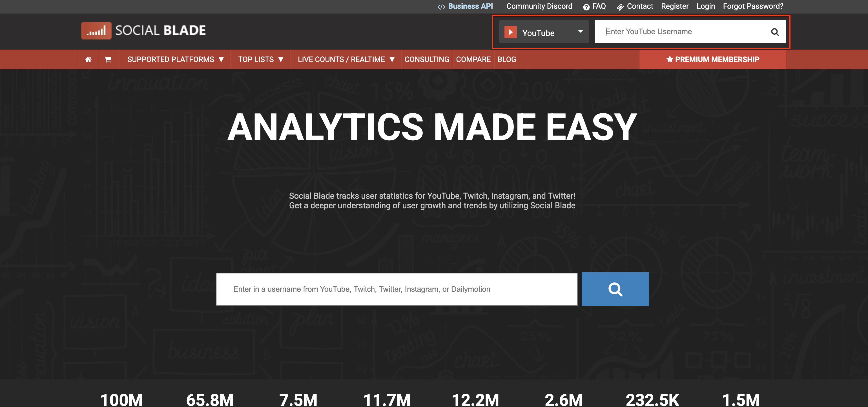The height and width of the screenshot is (407, 868).
Task: Expand the Supported Platforms menu
Action: click(175, 59)
